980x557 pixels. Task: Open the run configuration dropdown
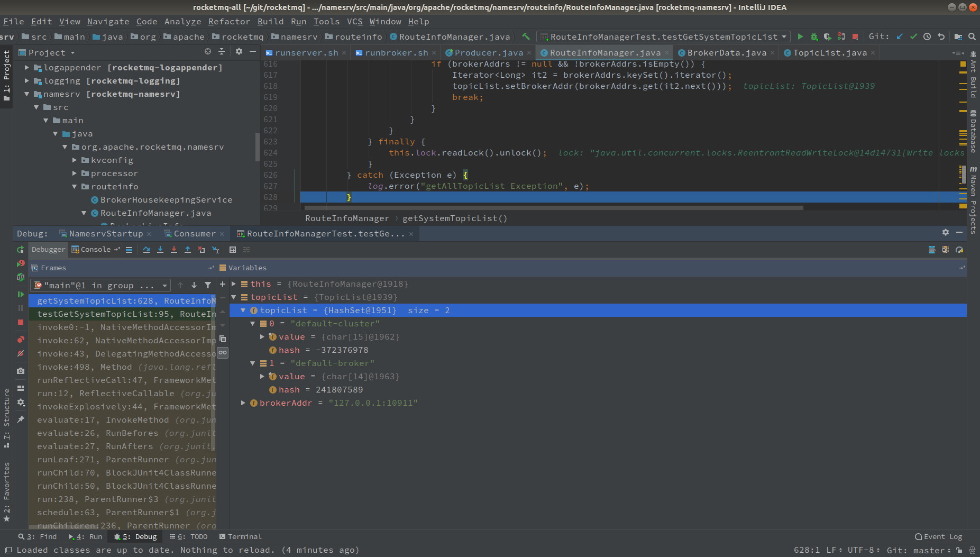(663, 36)
